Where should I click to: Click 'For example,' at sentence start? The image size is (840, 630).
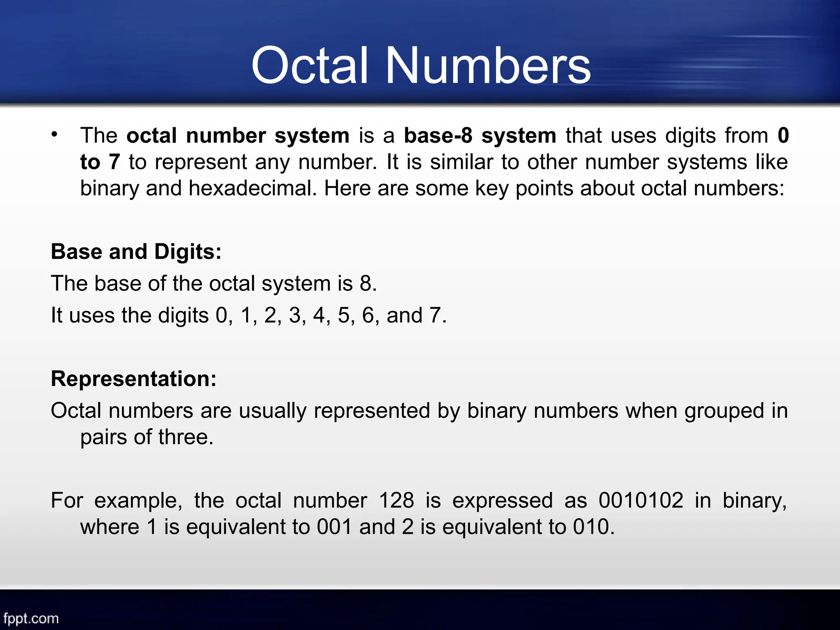pyautogui.click(x=116, y=501)
